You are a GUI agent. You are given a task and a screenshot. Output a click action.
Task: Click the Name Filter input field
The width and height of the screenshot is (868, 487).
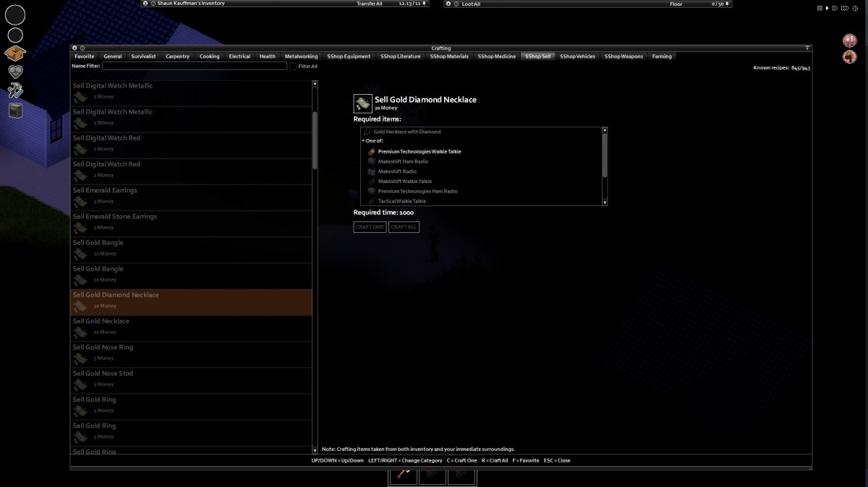coord(195,66)
